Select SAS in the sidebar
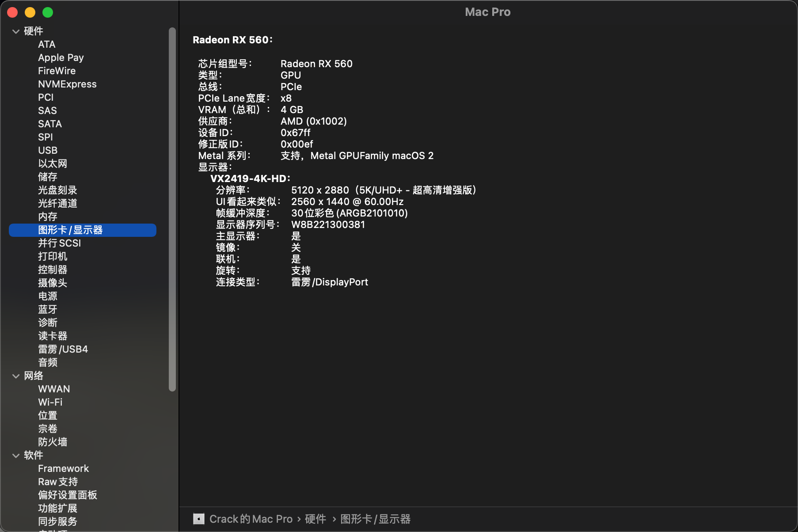Image resolution: width=798 pixels, height=532 pixels. [47, 110]
